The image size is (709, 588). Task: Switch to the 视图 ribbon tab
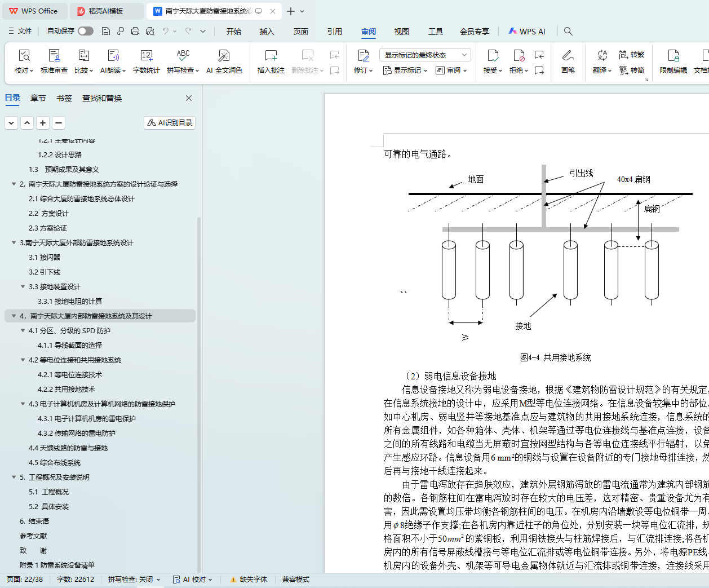click(401, 32)
